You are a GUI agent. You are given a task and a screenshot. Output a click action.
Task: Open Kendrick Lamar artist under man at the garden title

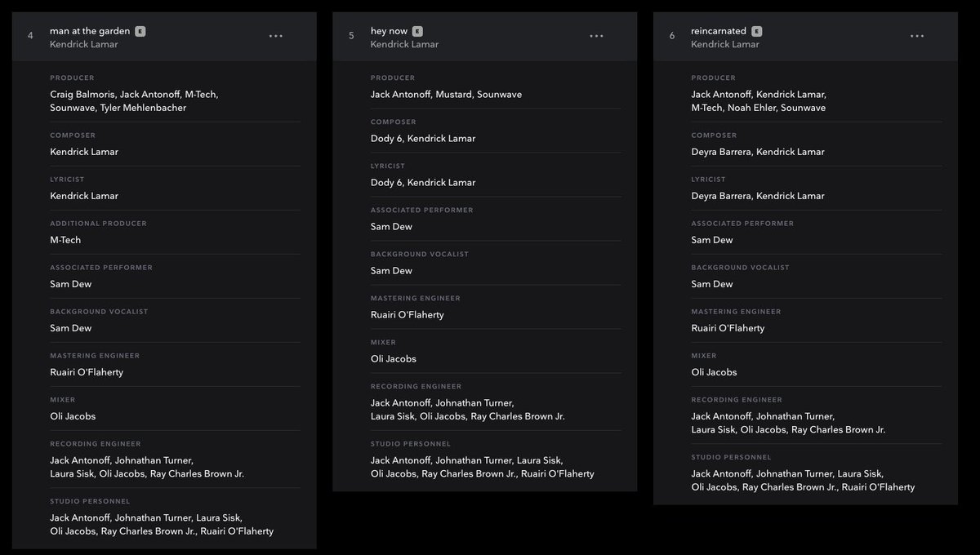[84, 44]
